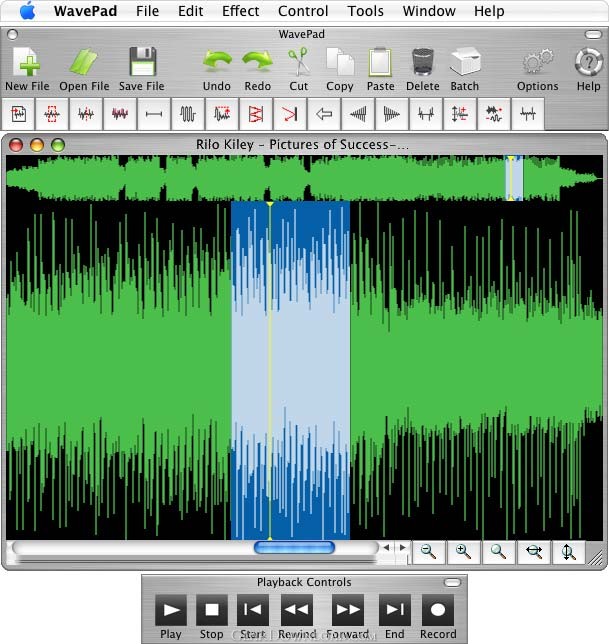The width and height of the screenshot is (609, 644).
Task: Click the vertical zoom magnifier icon
Action: click(x=569, y=552)
